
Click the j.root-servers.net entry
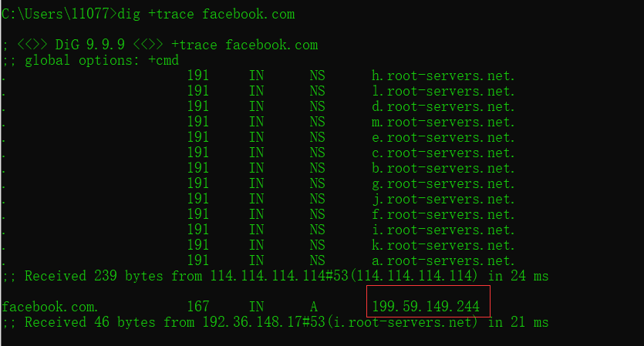[443, 199]
